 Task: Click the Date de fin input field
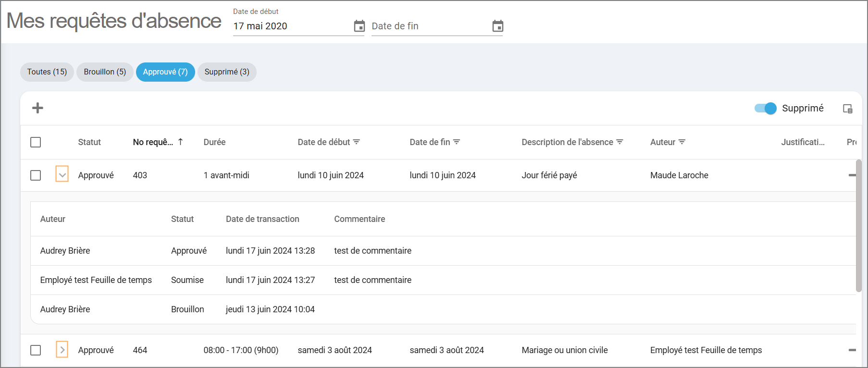coord(428,26)
